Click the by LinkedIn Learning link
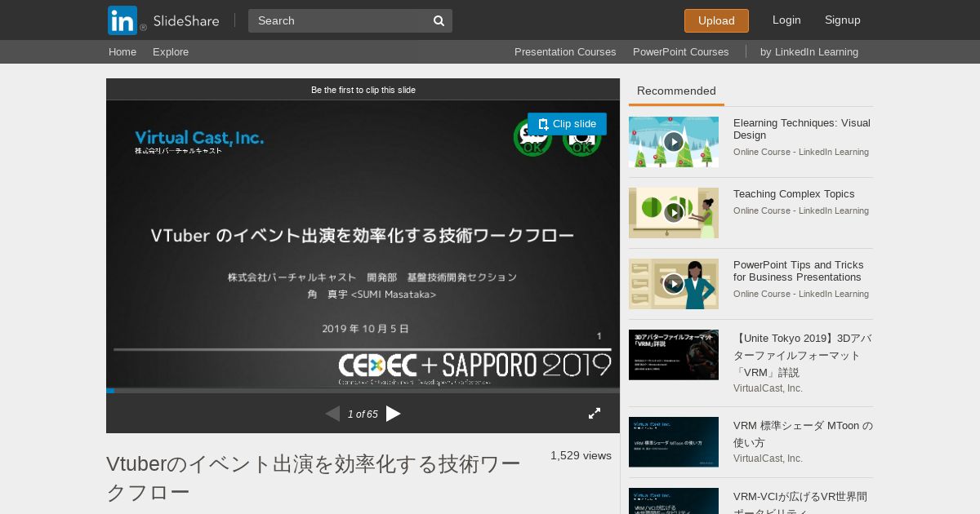 click(809, 51)
